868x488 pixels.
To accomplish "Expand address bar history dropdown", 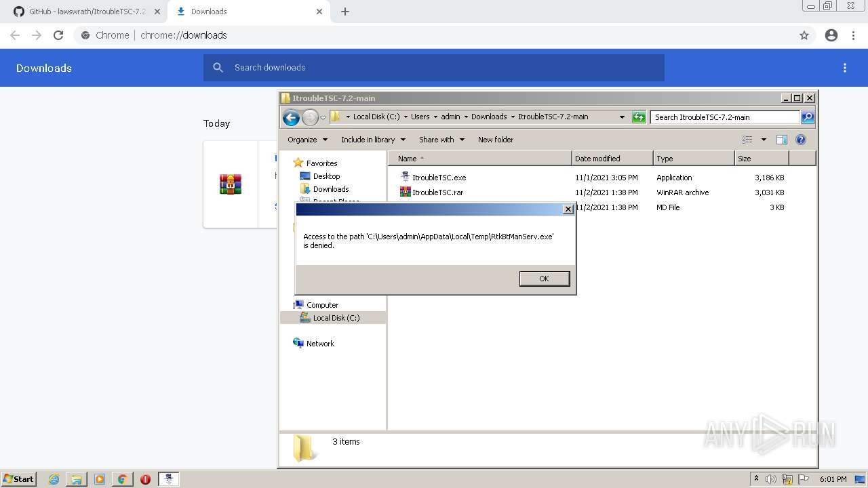I will (x=622, y=117).
